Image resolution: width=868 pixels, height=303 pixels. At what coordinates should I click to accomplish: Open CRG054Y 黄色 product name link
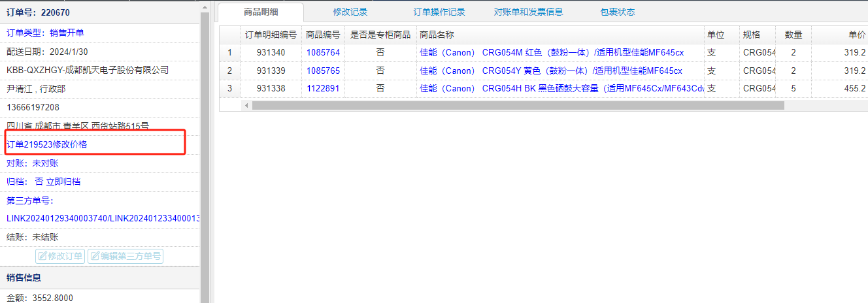(x=552, y=71)
